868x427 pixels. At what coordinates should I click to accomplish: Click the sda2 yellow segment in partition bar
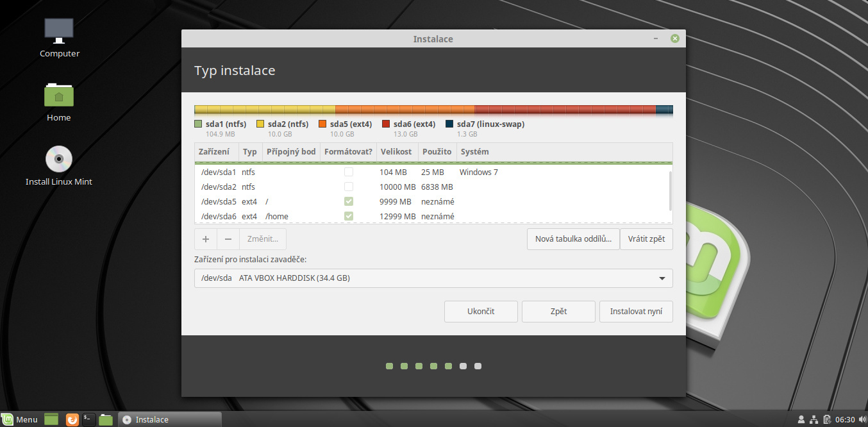pyautogui.click(x=265, y=110)
